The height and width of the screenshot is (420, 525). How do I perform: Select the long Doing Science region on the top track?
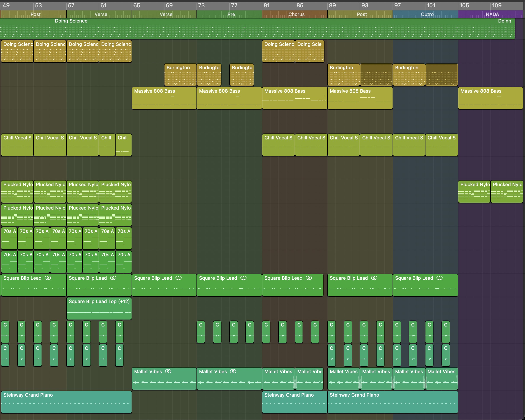pos(257,29)
